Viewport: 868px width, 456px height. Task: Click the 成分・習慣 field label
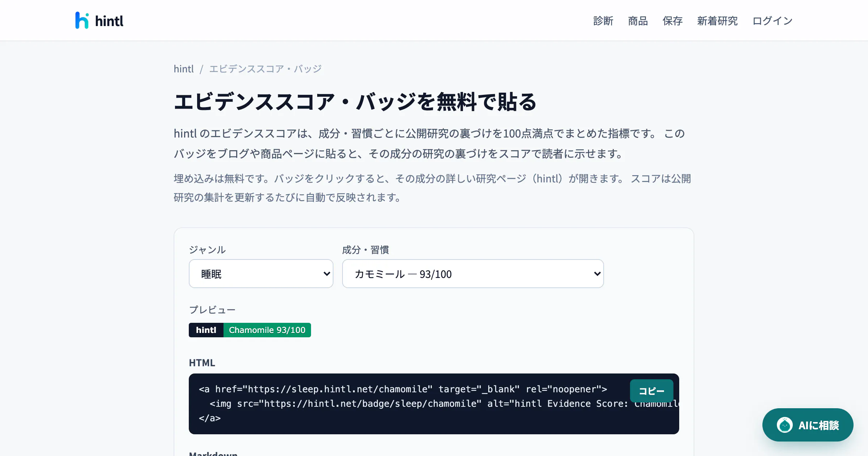(x=366, y=250)
